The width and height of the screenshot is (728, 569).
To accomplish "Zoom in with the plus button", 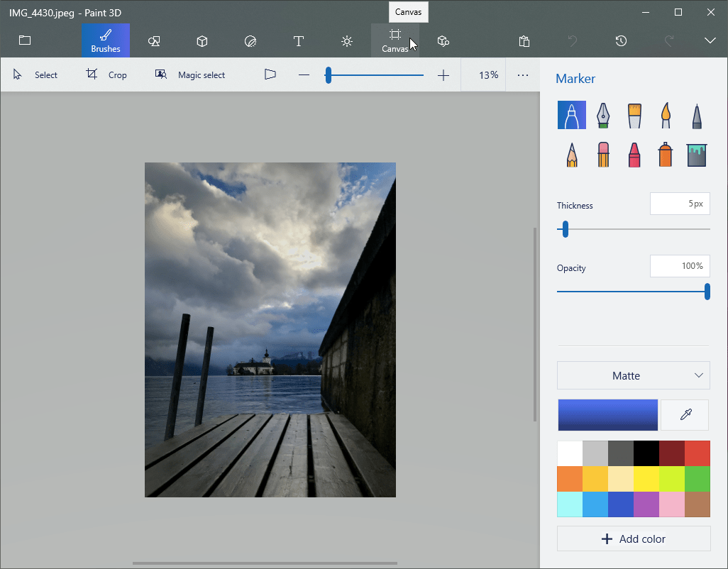I will (443, 74).
